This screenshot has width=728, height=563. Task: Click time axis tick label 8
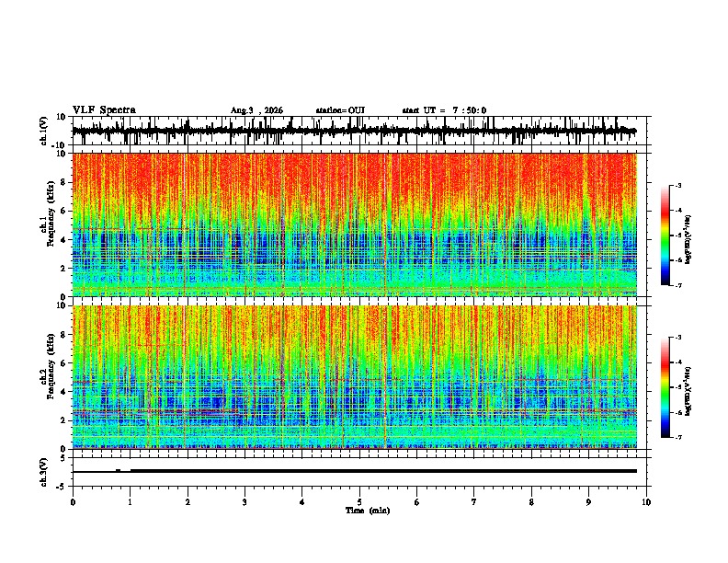coord(531,502)
